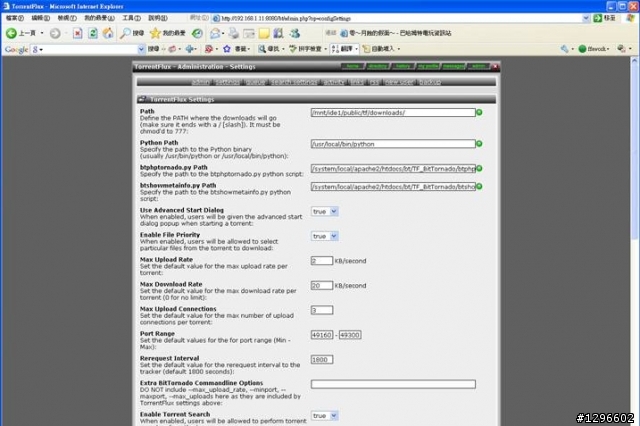Screen dimensions: 640x426
Task: Click the Google toolbar logo
Action: (16, 49)
